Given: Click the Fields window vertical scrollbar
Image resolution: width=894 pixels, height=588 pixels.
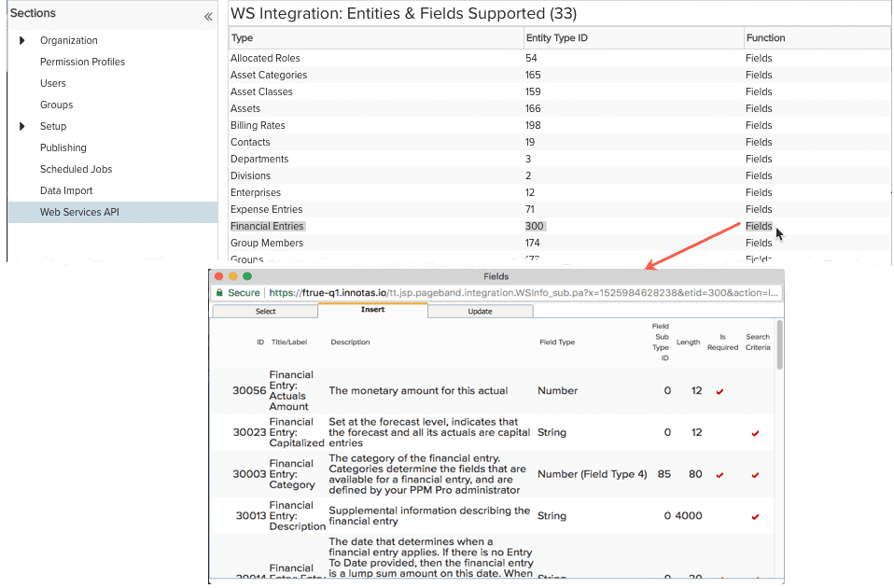Looking at the screenshot, I should 779,344.
